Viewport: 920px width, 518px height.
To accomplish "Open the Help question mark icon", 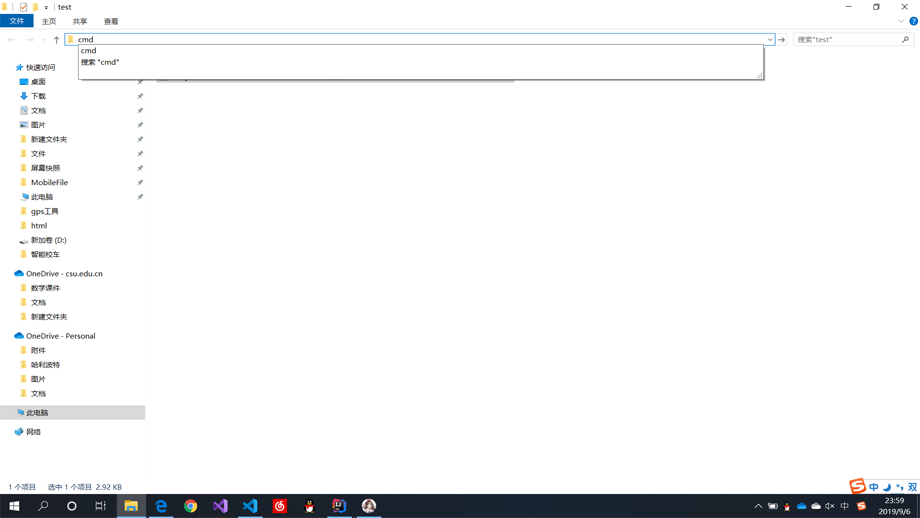I will (913, 21).
